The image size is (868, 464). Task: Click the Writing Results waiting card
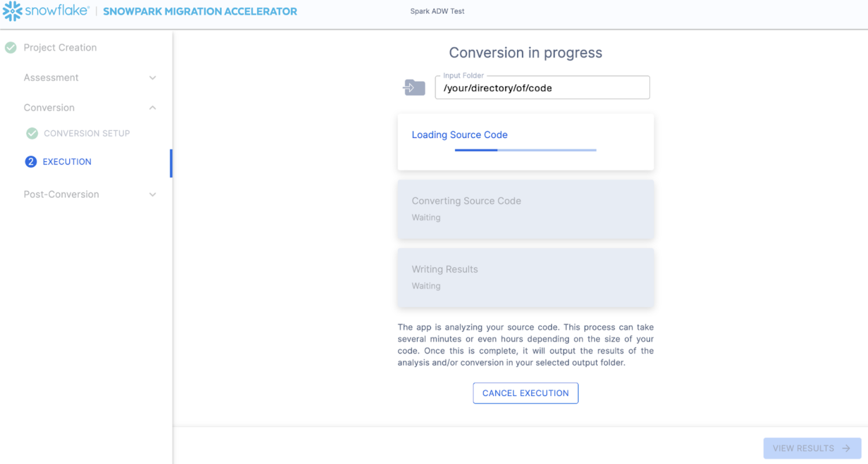(x=525, y=277)
